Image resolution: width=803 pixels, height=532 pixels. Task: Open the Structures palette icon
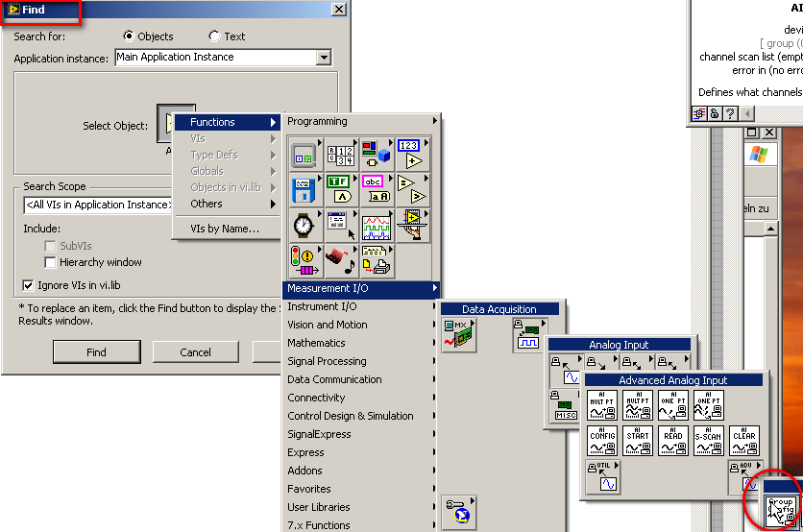pyautogui.click(x=305, y=155)
